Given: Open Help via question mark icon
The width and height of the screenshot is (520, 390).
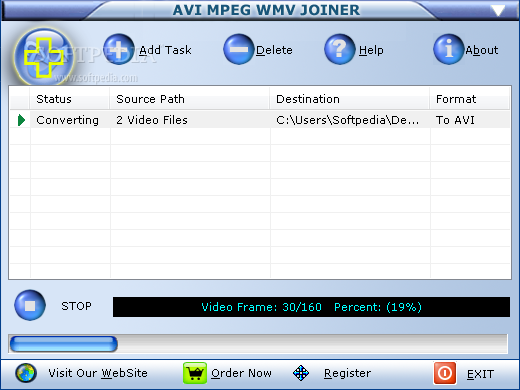Looking at the screenshot, I should (340, 49).
